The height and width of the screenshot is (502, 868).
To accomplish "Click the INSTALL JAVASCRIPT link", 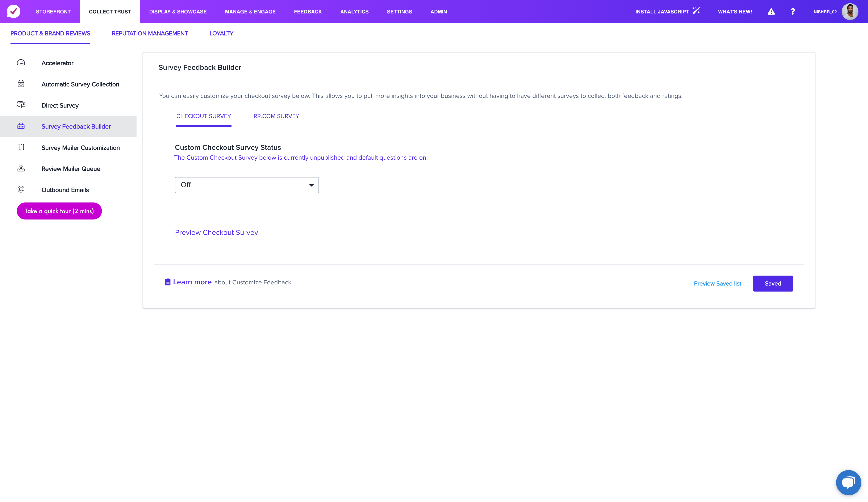I will point(662,12).
